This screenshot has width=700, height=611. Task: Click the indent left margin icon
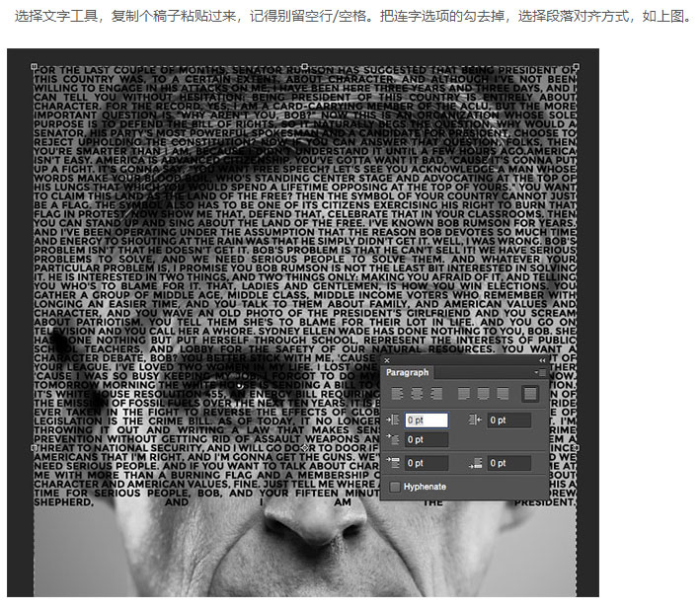395,420
